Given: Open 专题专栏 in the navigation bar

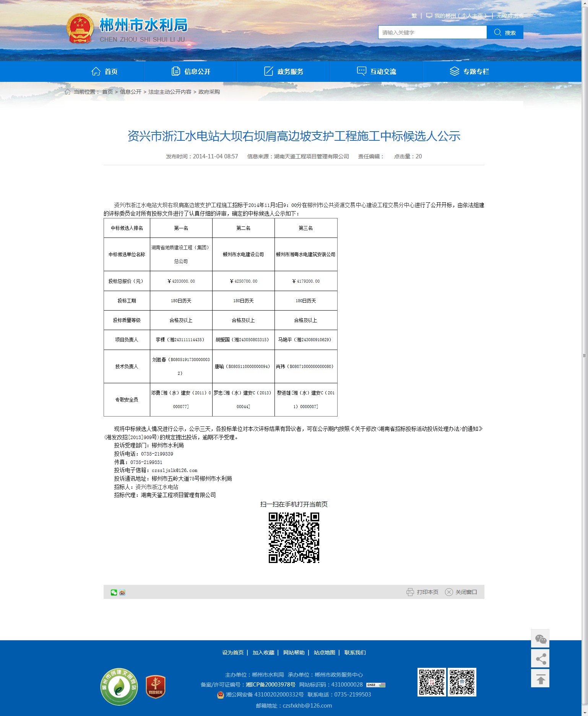Looking at the screenshot, I should [x=469, y=72].
